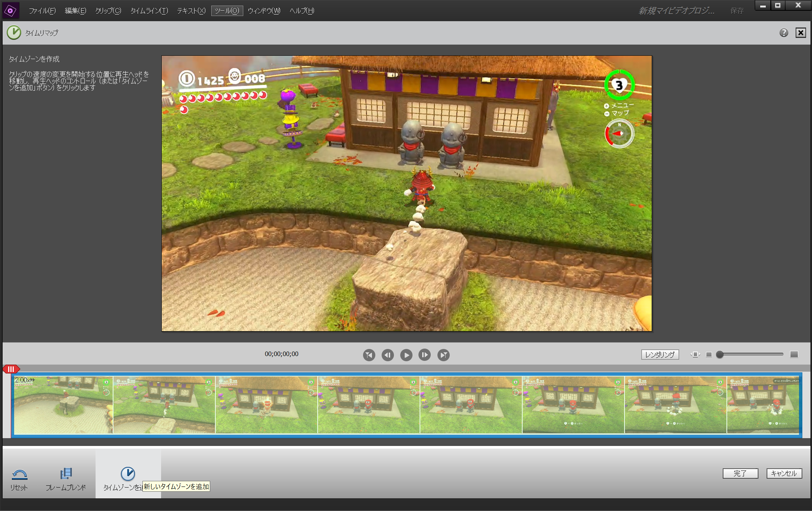The width and height of the screenshot is (812, 511).
Task: Click the video preview monitor
Action: (x=407, y=194)
